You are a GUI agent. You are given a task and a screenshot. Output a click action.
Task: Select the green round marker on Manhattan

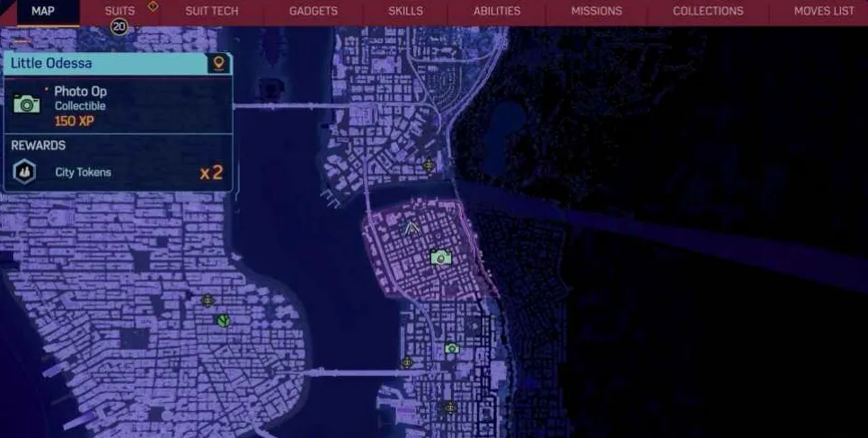point(223,320)
